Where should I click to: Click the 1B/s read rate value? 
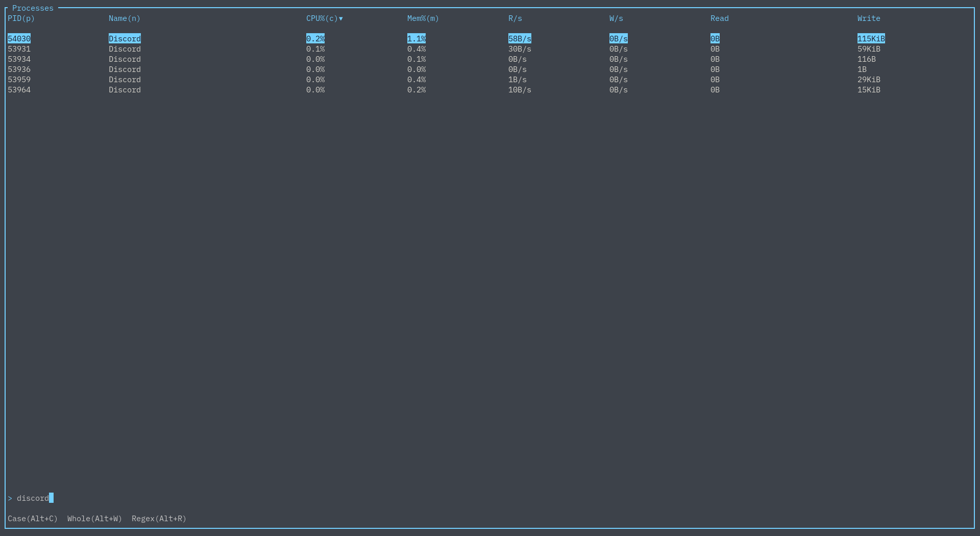tap(518, 80)
